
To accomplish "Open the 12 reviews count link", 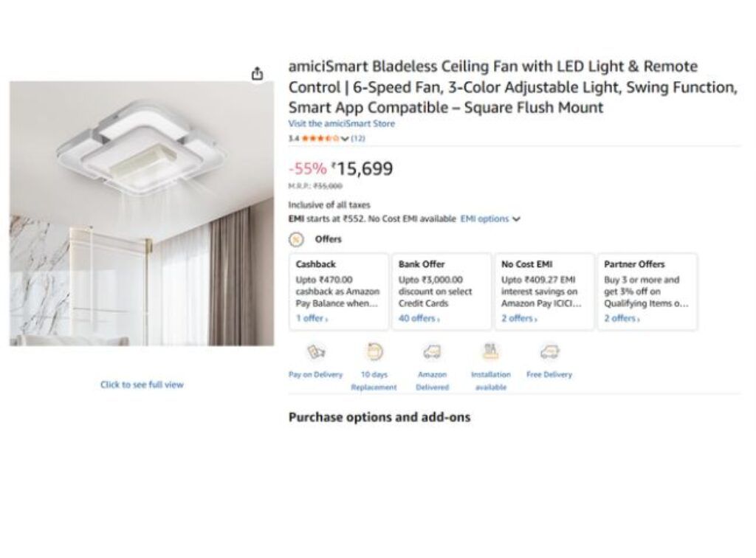I will 358,139.
